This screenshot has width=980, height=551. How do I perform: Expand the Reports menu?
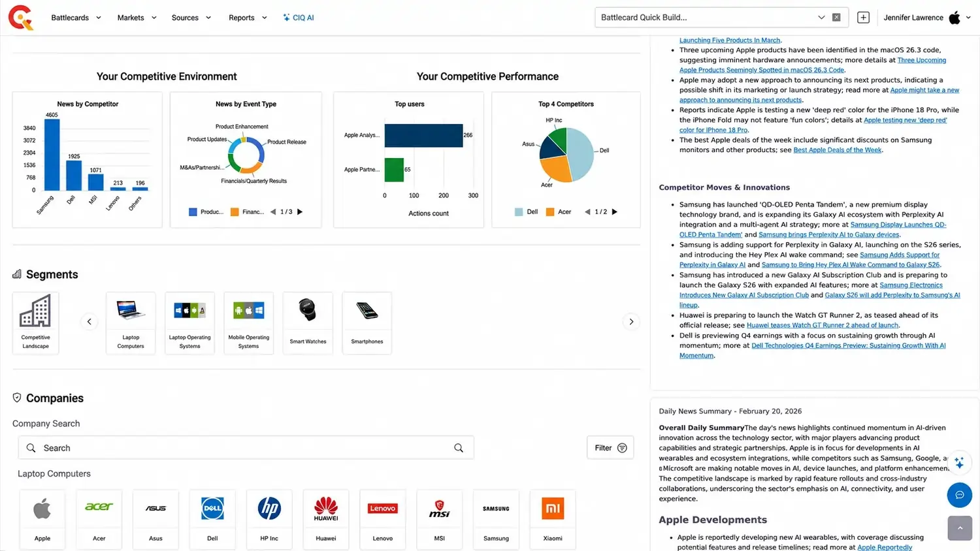248,18
